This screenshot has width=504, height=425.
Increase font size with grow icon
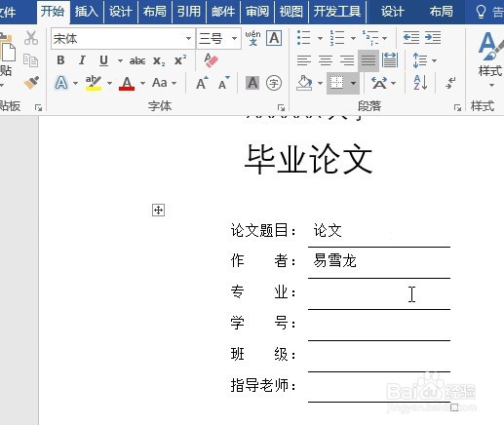tap(202, 83)
